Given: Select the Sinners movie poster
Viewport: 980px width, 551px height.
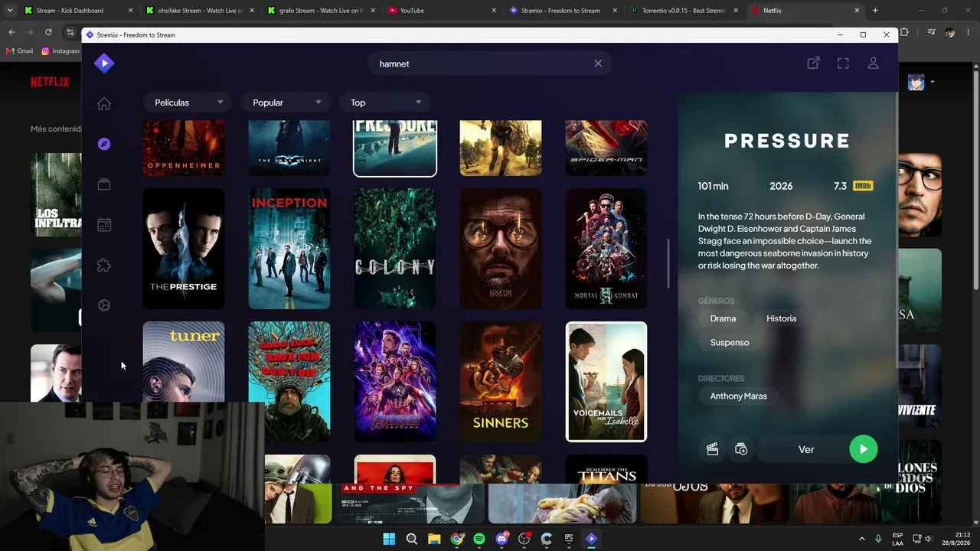Looking at the screenshot, I should 501,382.
